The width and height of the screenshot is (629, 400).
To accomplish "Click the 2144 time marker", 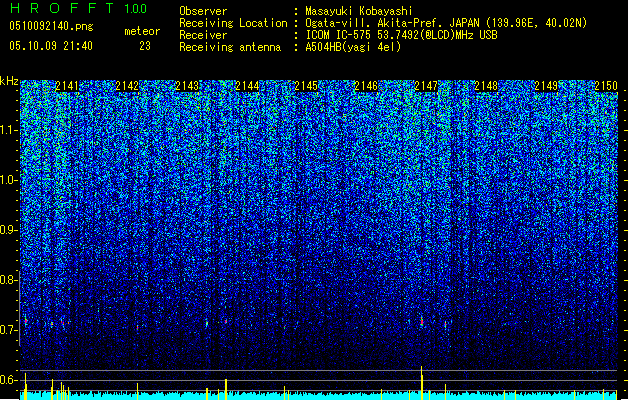I will pyautogui.click(x=247, y=86).
